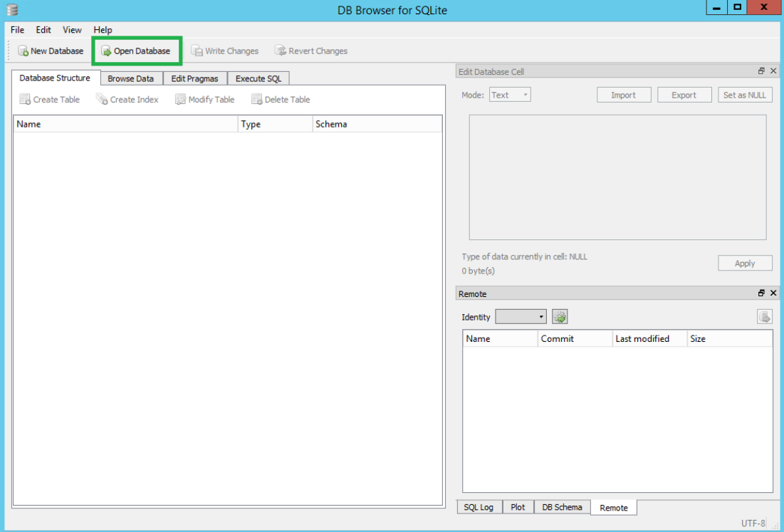Click the Create Index button
The image size is (784, 532).
click(x=127, y=100)
